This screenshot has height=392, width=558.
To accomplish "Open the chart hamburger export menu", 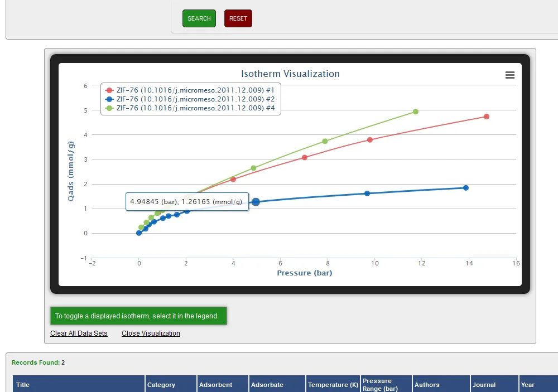I will pos(509,75).
